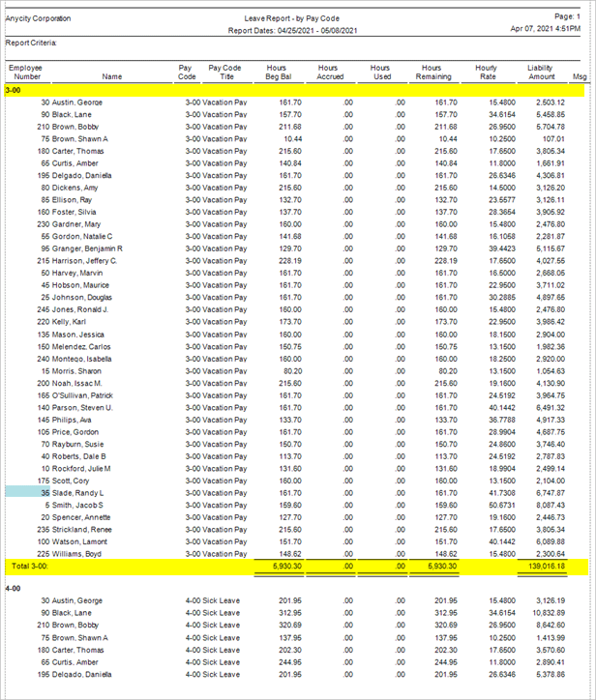Screen dimensions: 596x700
Task: Click liability amount 8,087.43 for Smith
Action: click(x=551, y=505)
